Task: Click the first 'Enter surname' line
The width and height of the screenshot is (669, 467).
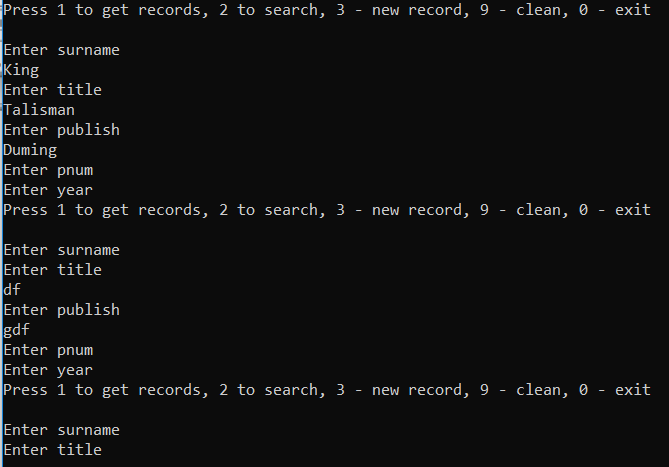Action: (x=62, y=50)
